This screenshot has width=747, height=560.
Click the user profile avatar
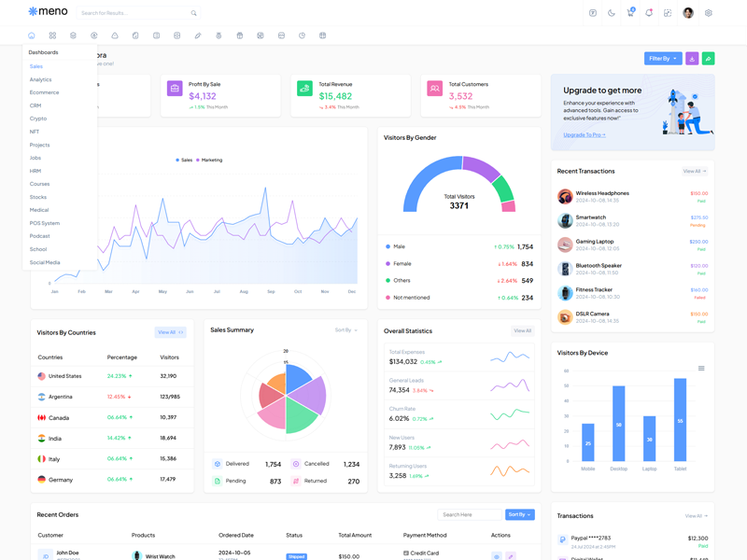(x=688, y=13)
